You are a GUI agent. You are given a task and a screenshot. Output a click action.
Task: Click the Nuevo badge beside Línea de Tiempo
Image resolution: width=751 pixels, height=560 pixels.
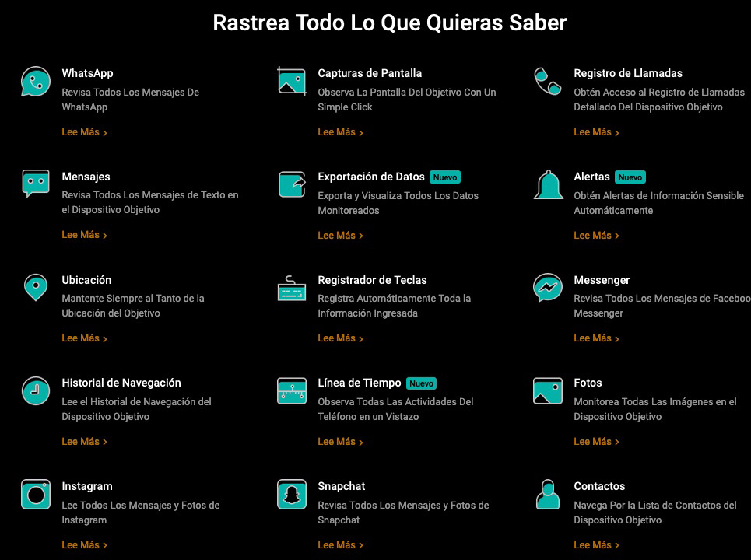[421, 383]
